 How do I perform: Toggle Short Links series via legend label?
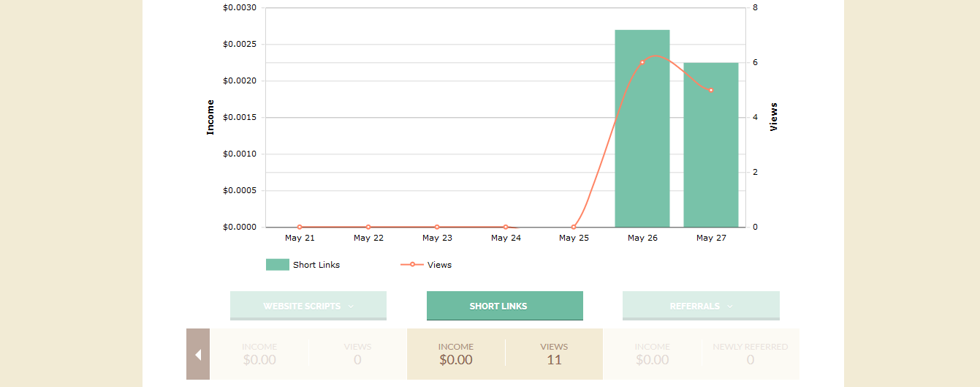(x=316, y=265)
